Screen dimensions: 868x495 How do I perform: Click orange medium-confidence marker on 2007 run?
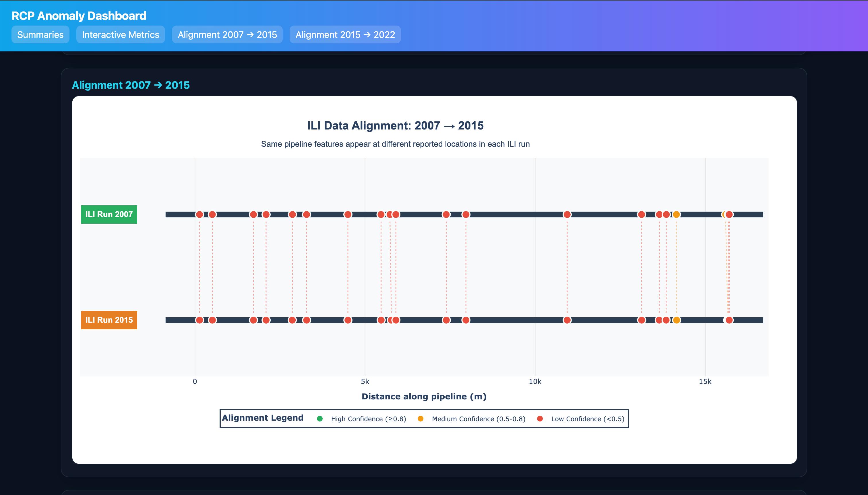676,214
